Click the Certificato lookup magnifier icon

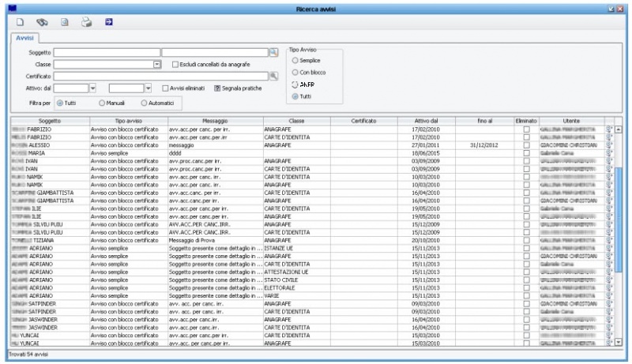point(274,76)
